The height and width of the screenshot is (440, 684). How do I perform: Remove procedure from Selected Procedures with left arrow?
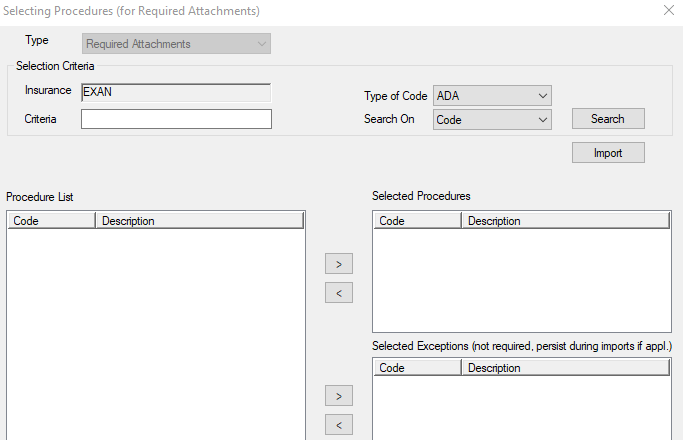tap(339, 293)
